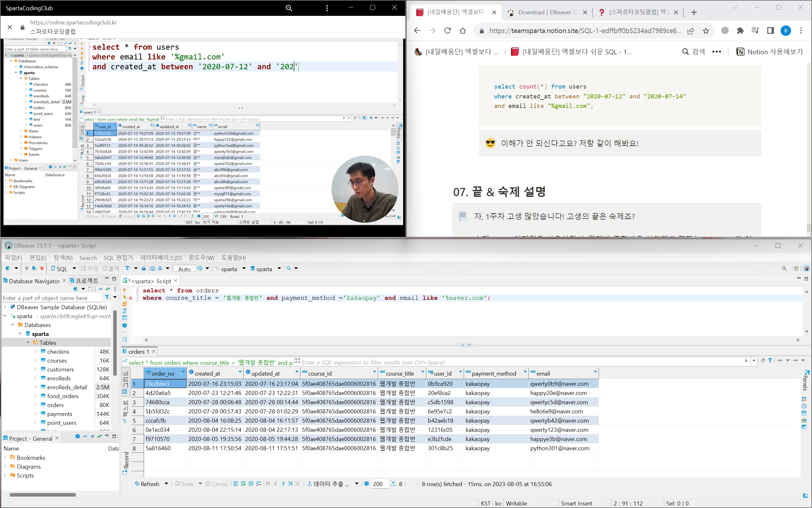The width and height of the screenshot is (812, 508).
Task: Expand the checkins table node
Action: click(35, 351)
